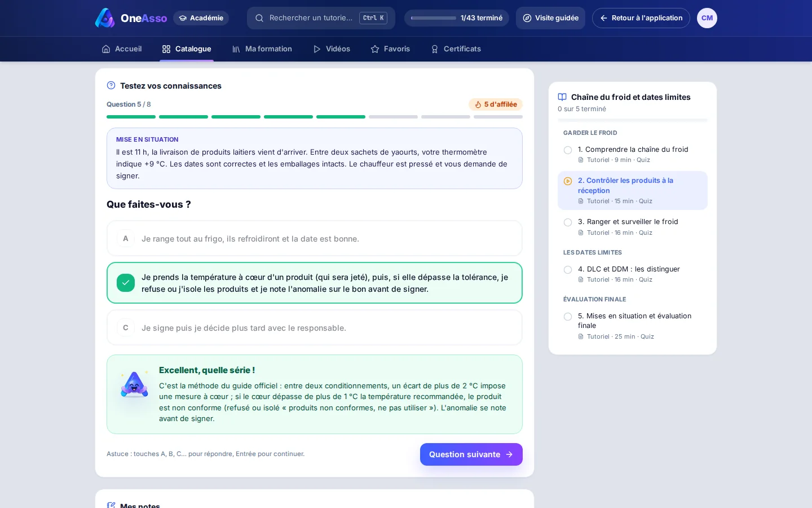Image resolution: width=812 pixels, height=508 pixels.
Task: Click the Excellent, quelle série ! heading
Action: point(207,370)
